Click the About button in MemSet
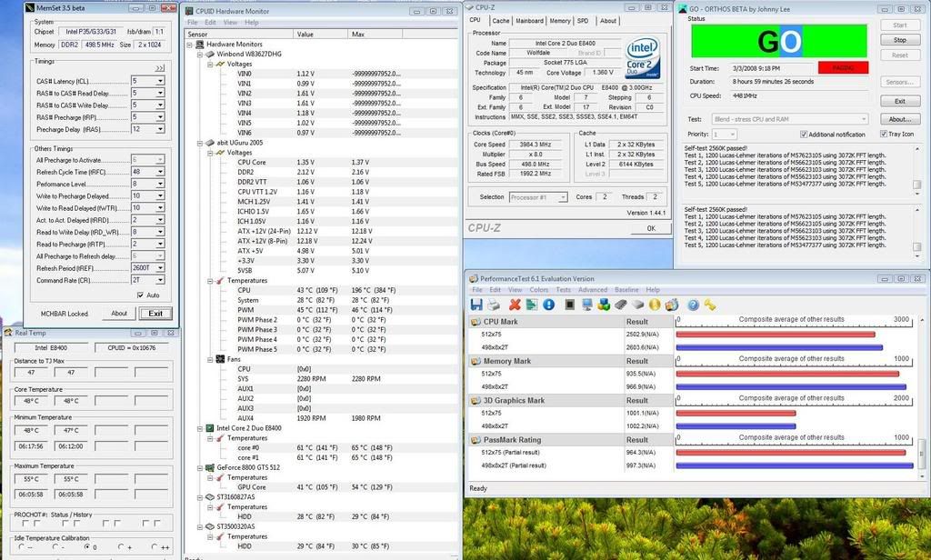The image size is (931, 560). point(119,314)
